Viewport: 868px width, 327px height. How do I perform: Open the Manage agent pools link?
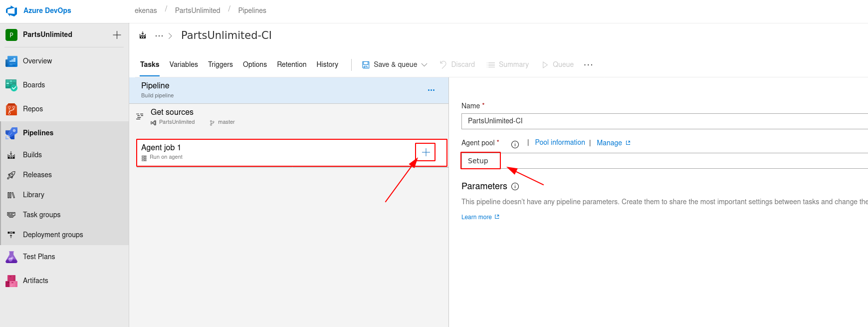tap(614, 143)
